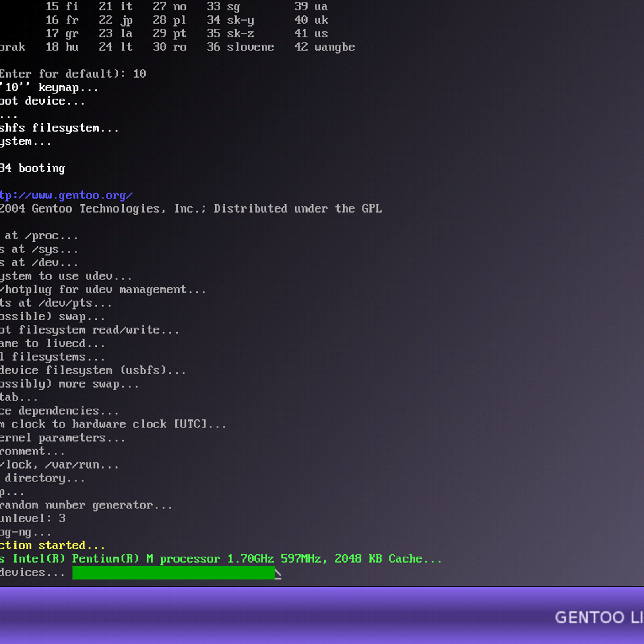644x644 pixels.
Task: Click keymap option '42 wangbe'
Action: [324, 47]
